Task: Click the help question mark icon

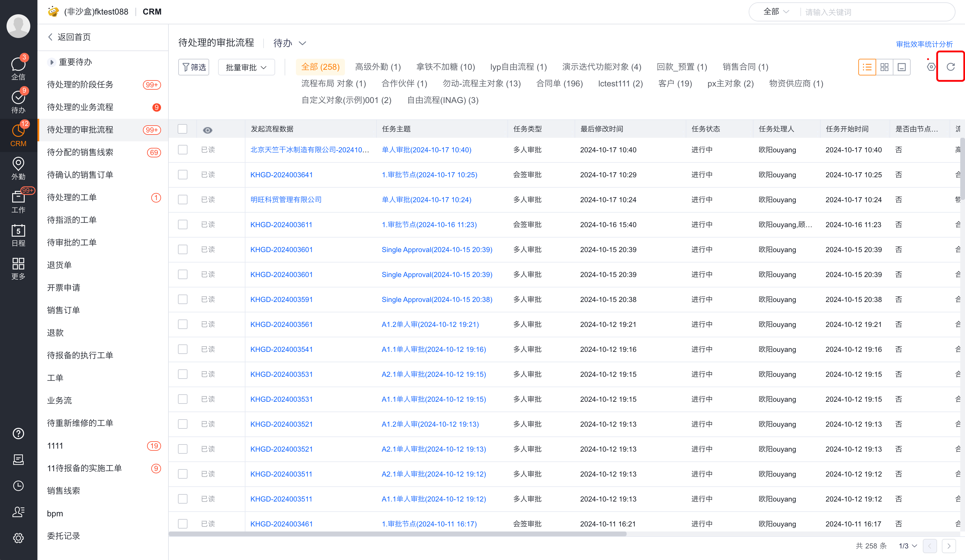Action: pyautogui.click(x=18, y=433)
